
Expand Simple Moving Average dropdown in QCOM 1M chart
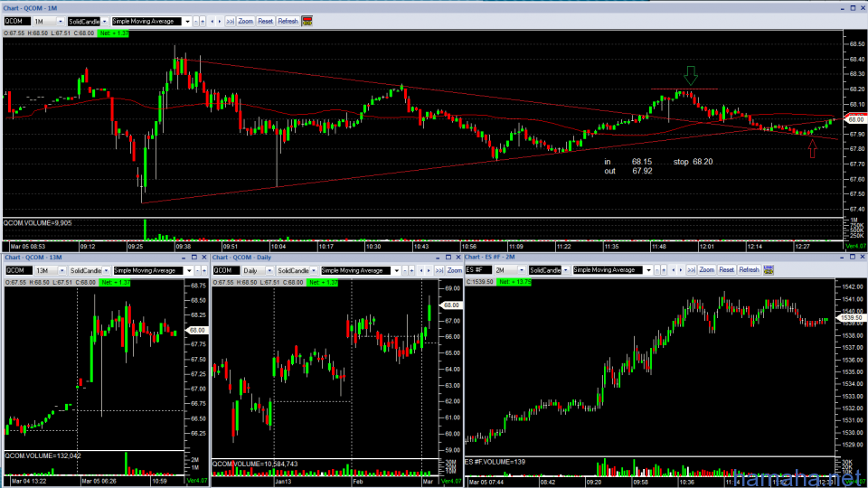[x=188, y=21]
